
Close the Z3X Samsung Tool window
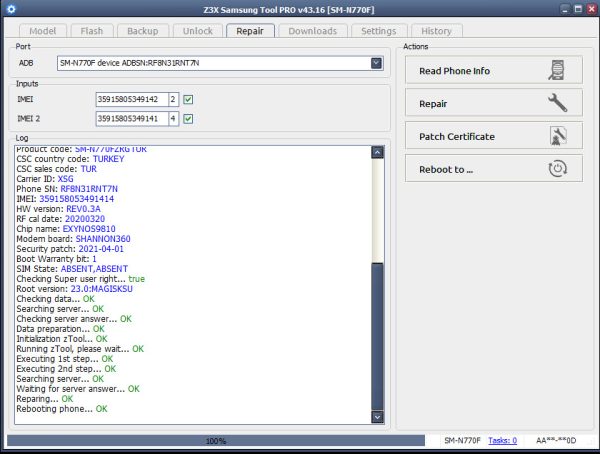coord(591,9)
